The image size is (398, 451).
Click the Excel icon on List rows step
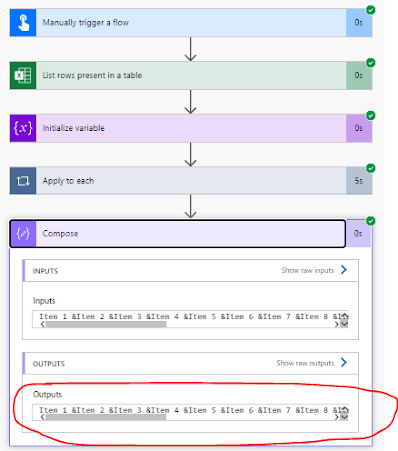[23, 75]
